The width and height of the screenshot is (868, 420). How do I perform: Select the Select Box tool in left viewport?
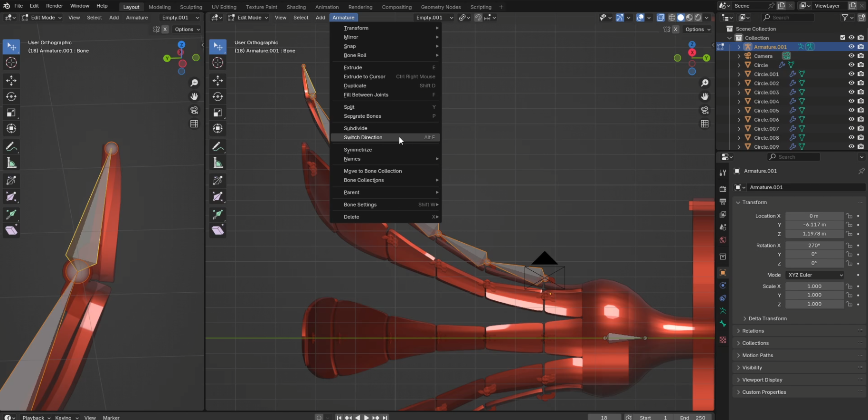pos(11,47)
